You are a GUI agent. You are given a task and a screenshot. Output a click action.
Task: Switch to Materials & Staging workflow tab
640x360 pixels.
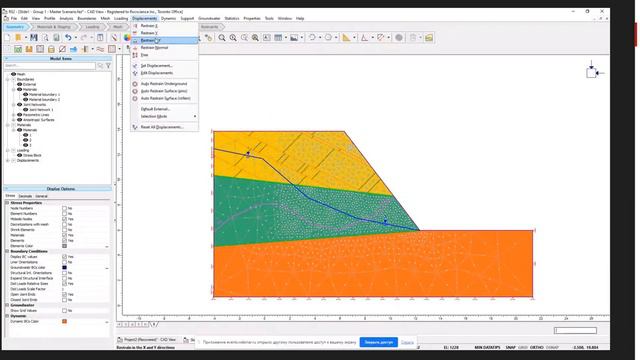53,27
